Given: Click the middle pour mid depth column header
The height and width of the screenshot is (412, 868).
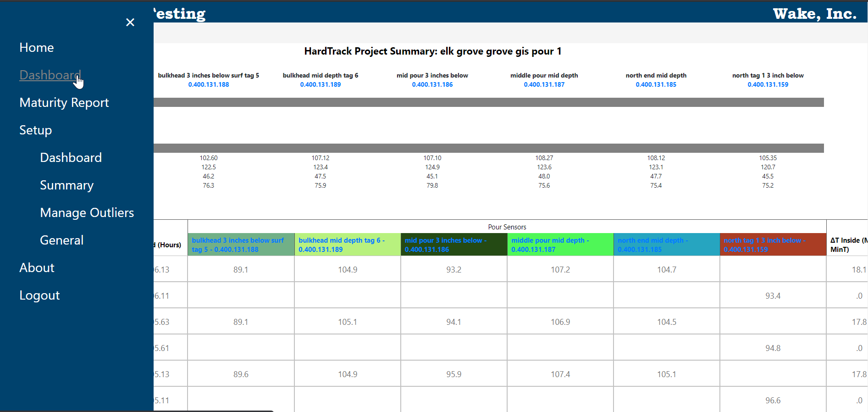Looking at the screenshot, I should click(560, 245).
